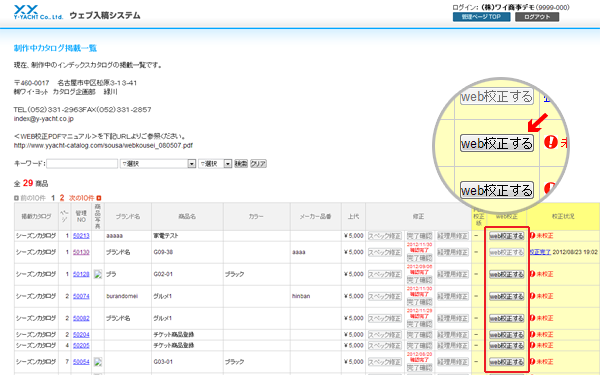Click the 検索 search button

[241, 164]
